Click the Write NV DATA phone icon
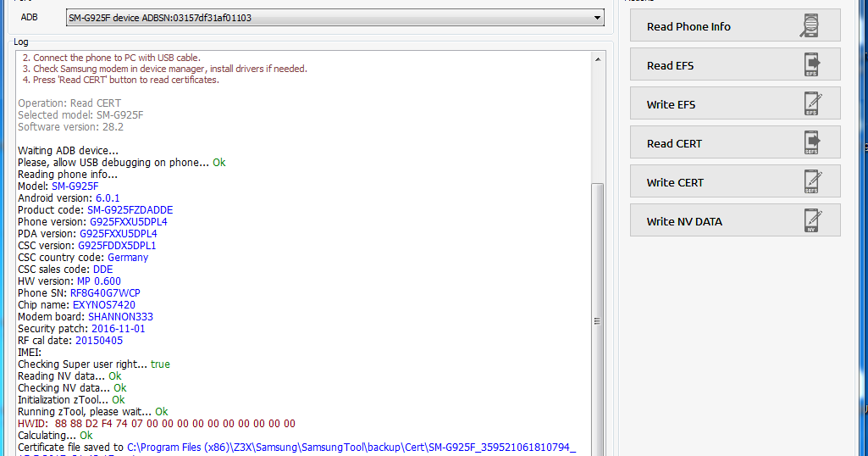Screen dimensions: 868x456 [x=812, y=220]
